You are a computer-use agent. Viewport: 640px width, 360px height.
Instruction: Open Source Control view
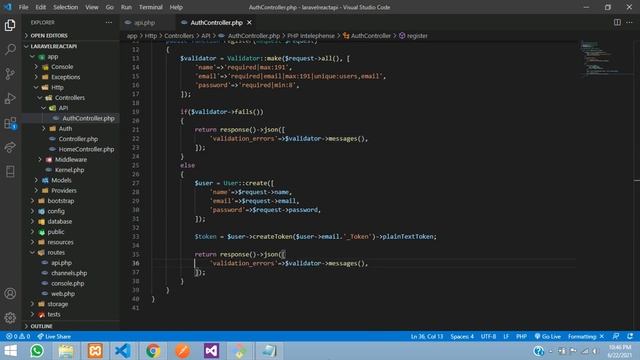click(10, 74)
